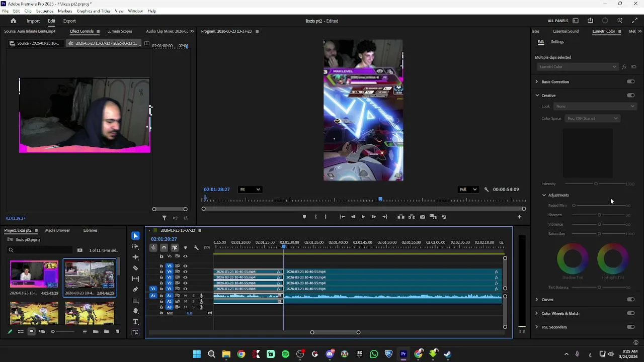Open Lumetri Color Settings tab

(x=557, y=42)
